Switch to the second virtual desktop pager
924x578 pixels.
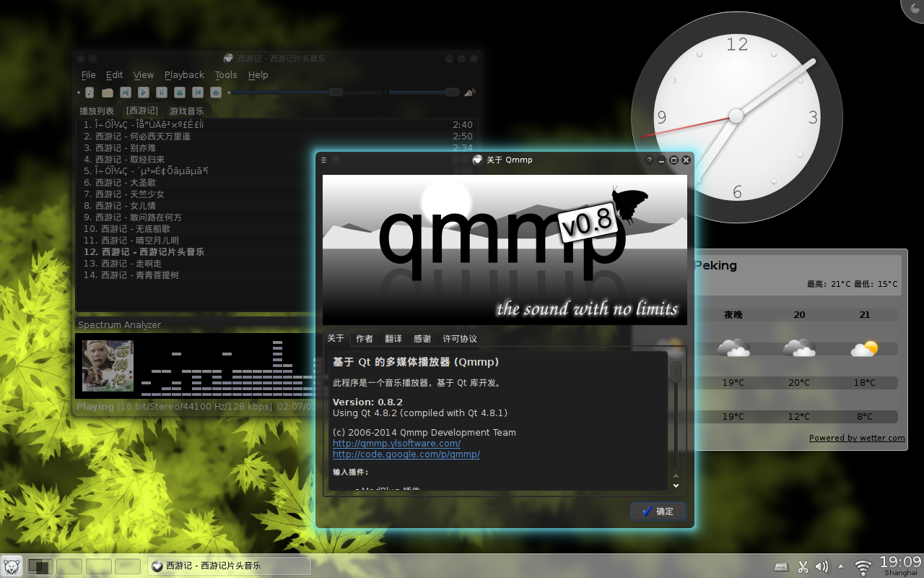click(69, 566)
